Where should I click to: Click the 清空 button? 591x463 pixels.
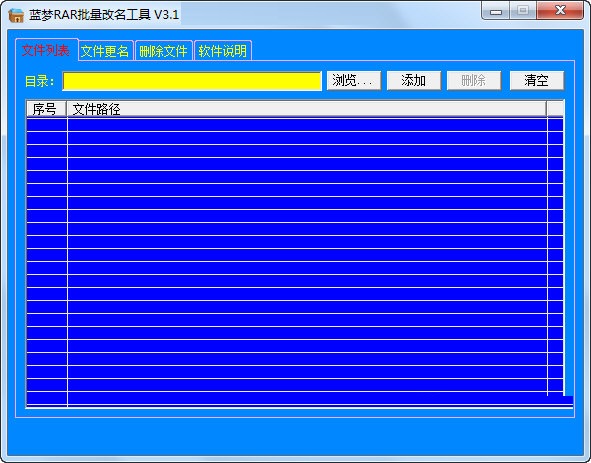tap(537, 81)
